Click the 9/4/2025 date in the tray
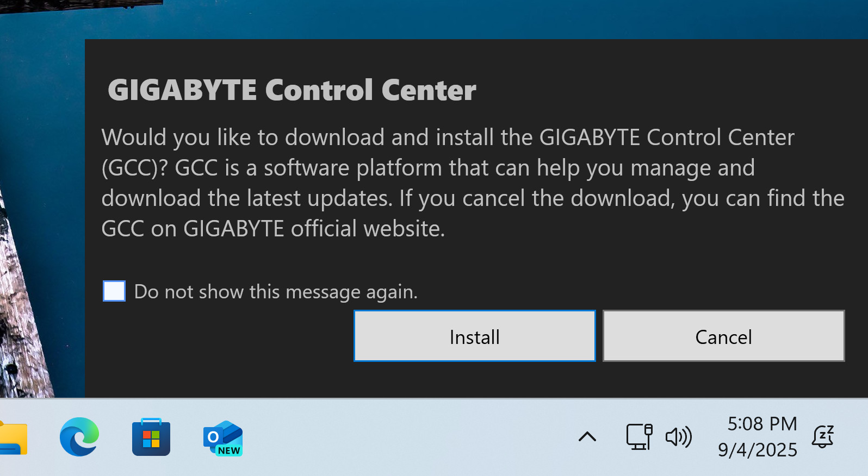The image size is (868, 476). point(757,450)
